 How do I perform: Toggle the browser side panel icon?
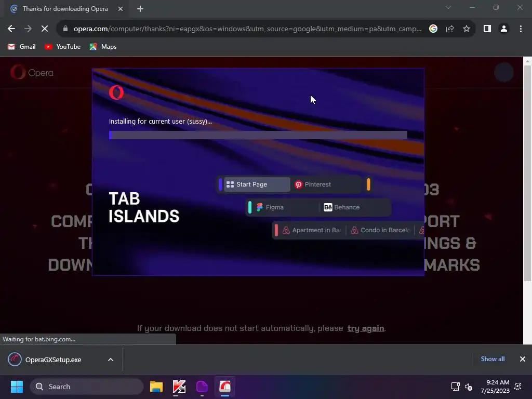(487, 29)
